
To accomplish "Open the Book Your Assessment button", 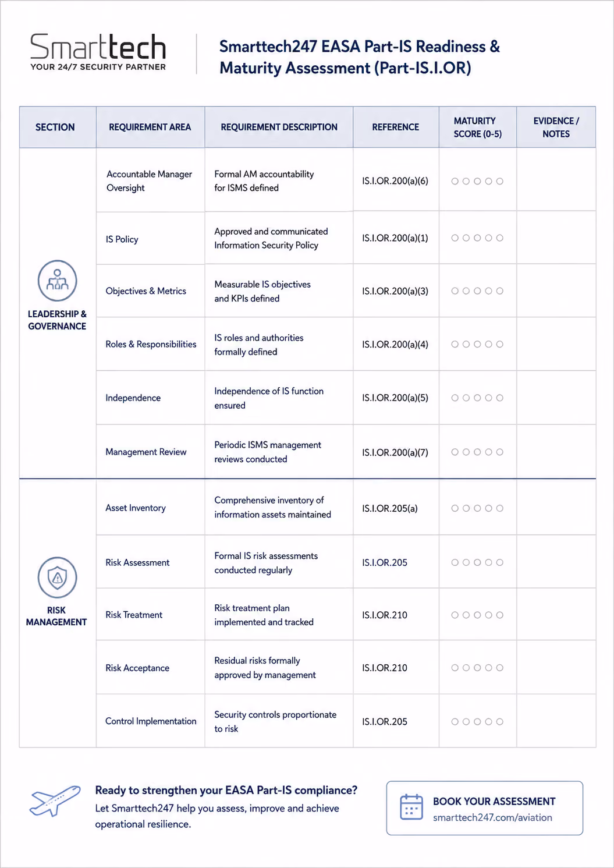I will (485, 808).
